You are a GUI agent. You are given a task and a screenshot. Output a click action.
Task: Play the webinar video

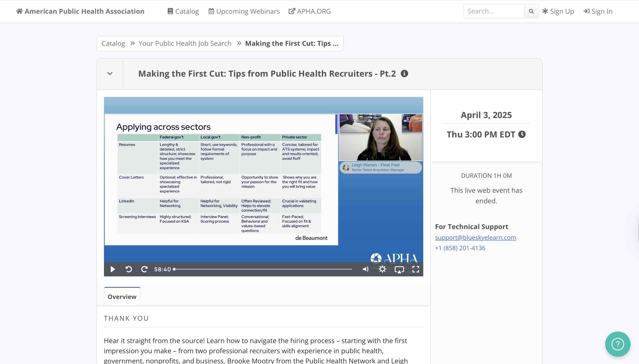(113, 269)
